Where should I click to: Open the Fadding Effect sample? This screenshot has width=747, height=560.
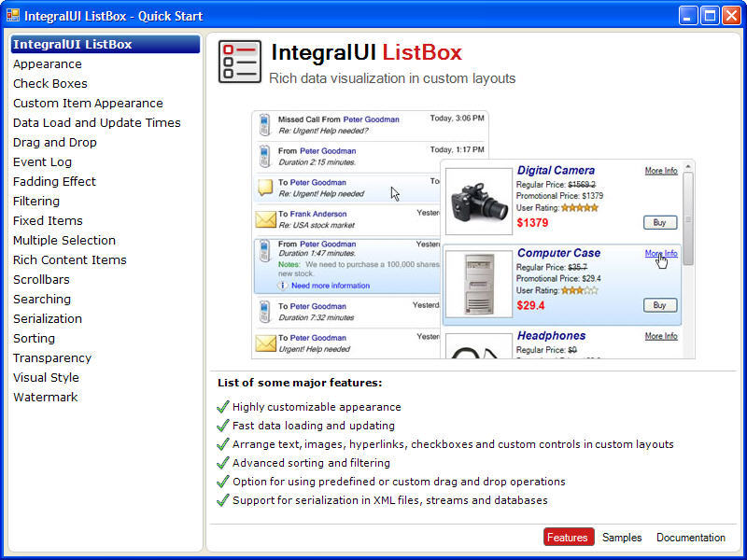(54, 181)
